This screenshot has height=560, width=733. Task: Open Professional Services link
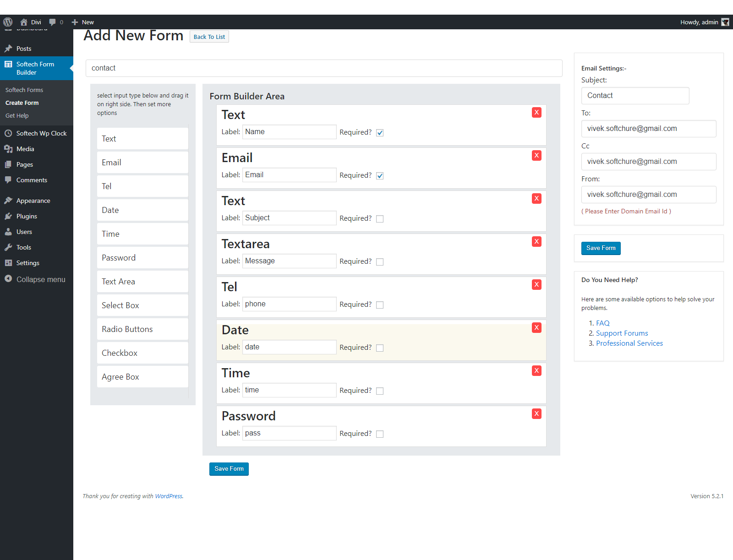629,343
